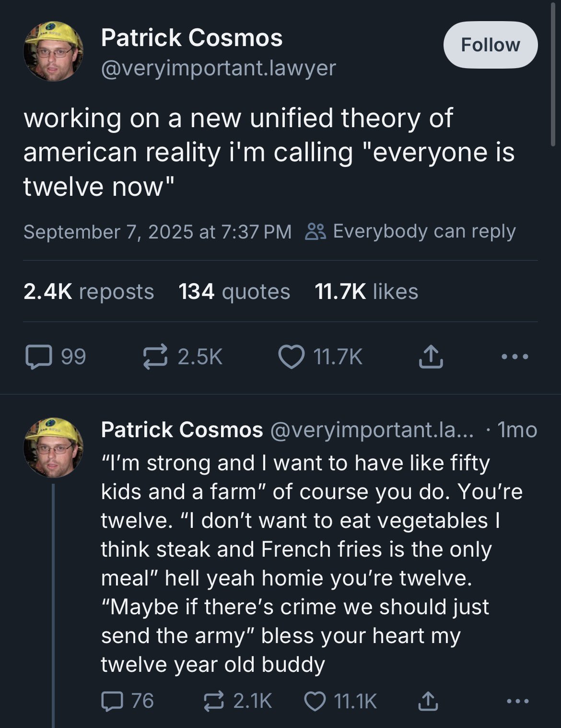This screenshot has width=561, height=728.
Task: Like the main post with 11.7K hearts
Action: click(x=292, y=357)
